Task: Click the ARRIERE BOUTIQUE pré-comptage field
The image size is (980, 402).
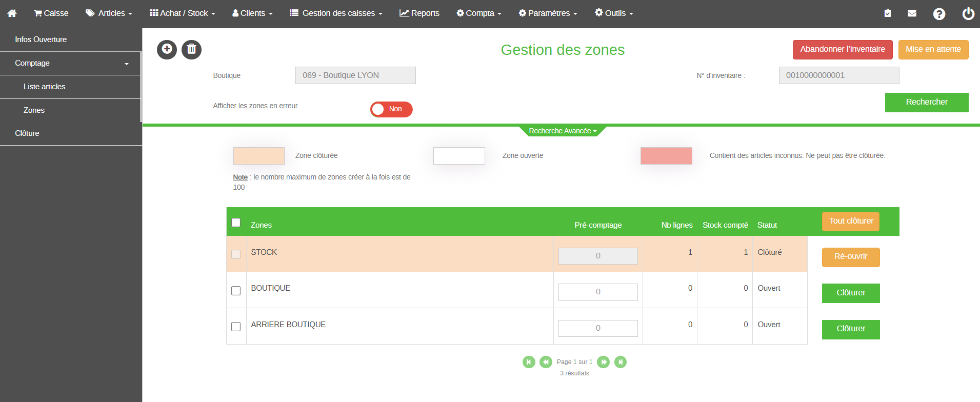Action: 598,328
